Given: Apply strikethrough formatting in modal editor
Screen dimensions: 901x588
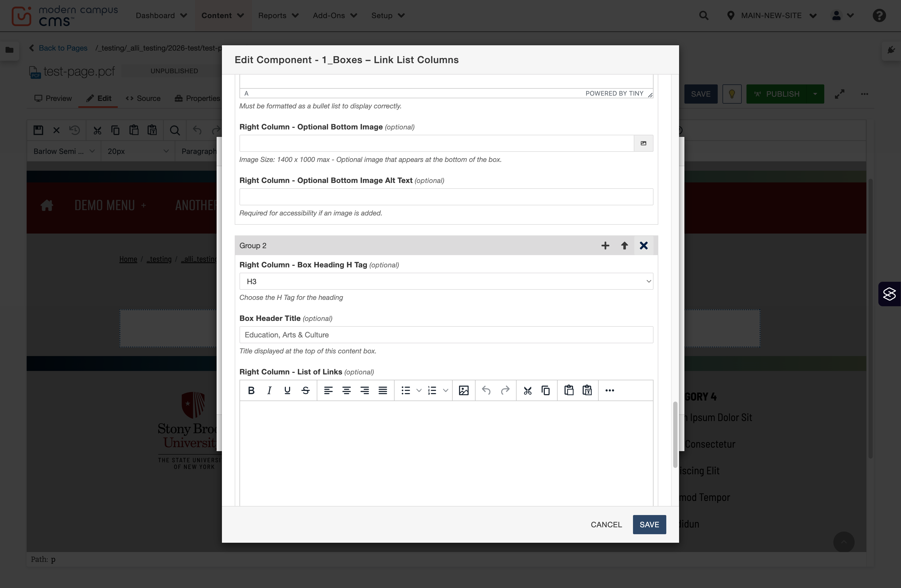Looking at the screenshot, I should click(x=306, y=390).
